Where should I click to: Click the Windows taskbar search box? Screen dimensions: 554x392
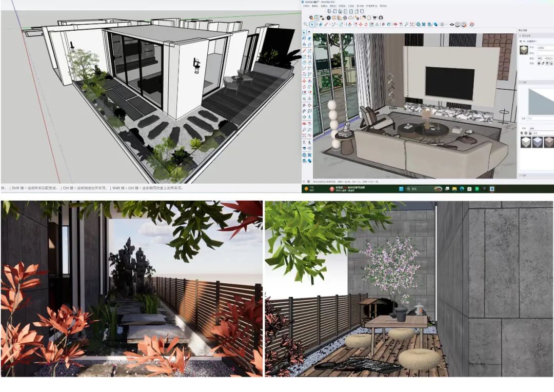[424, 189]
